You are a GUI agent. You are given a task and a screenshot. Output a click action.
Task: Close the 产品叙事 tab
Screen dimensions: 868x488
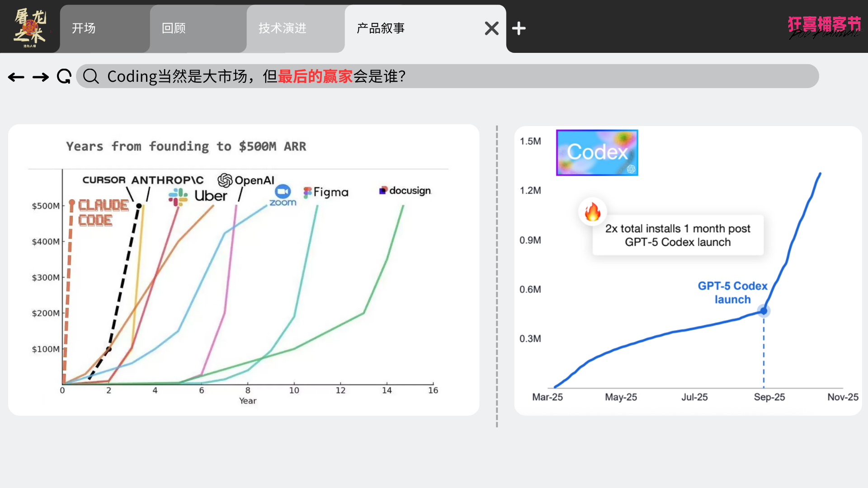pyautogui.click(x=491, y=28)
